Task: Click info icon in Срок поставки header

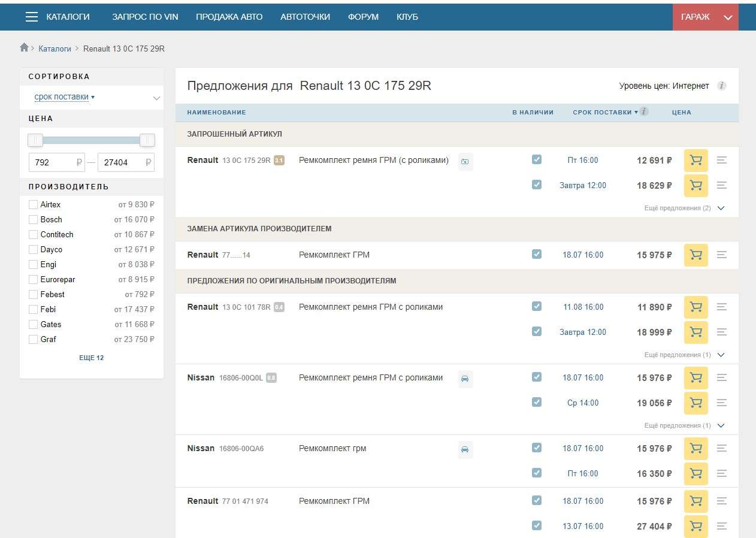Action: click(x=644, y=111)
